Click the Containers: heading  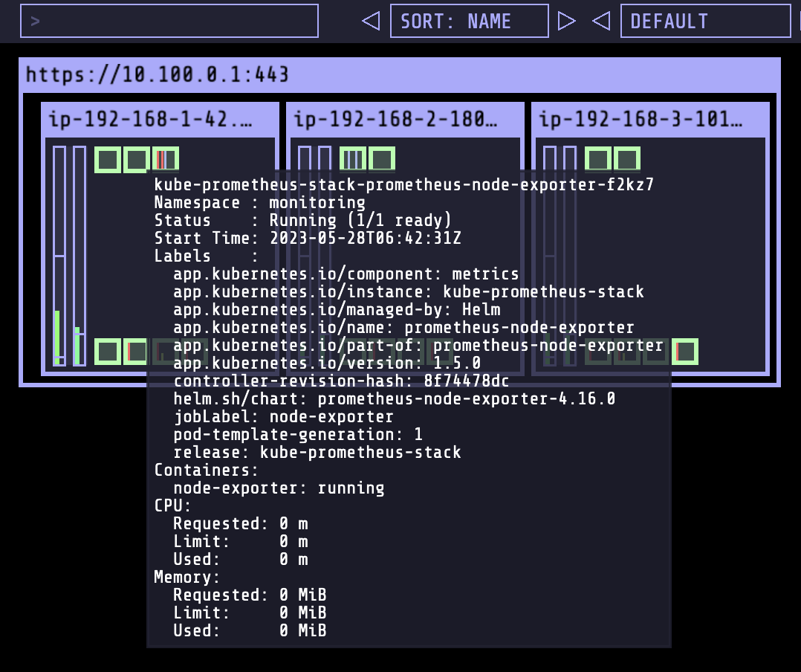point(207,471)
